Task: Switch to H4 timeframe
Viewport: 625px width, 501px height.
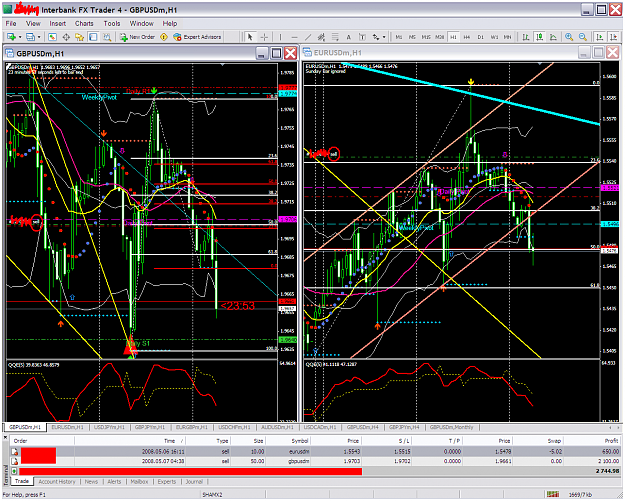Action: point(467,37)
